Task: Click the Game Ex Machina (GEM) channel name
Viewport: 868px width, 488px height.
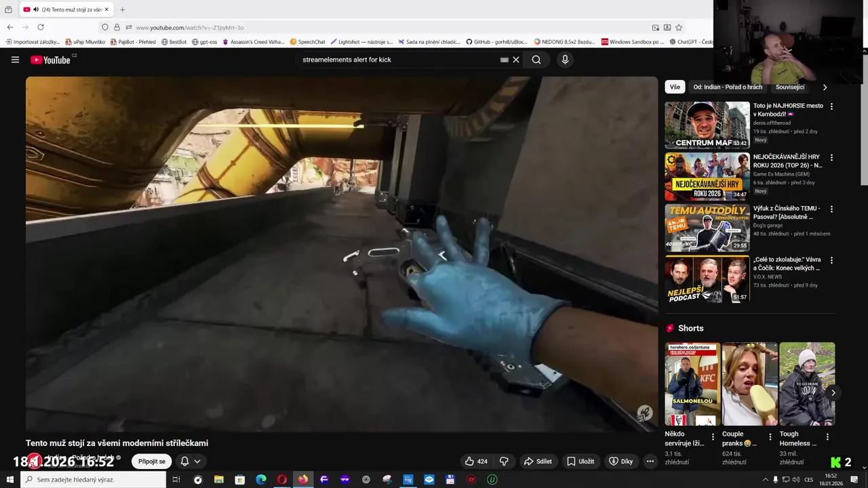Action: (x=781, y=174)
